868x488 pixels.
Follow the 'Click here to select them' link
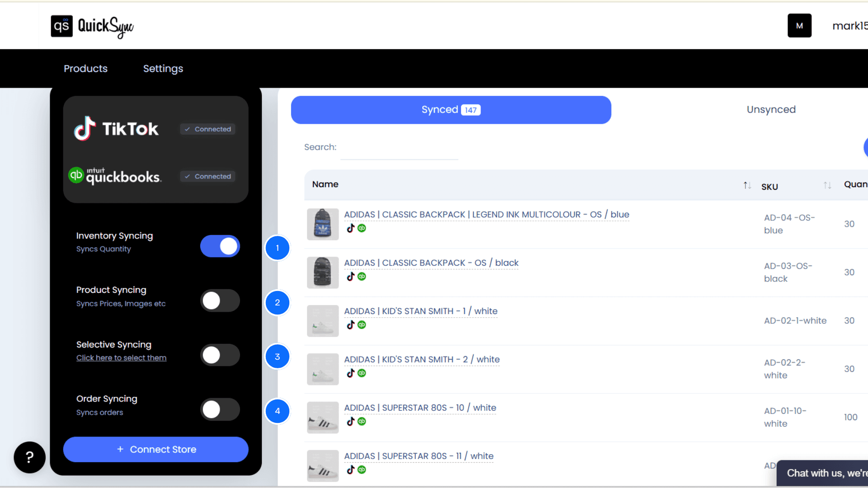(121, 358)
